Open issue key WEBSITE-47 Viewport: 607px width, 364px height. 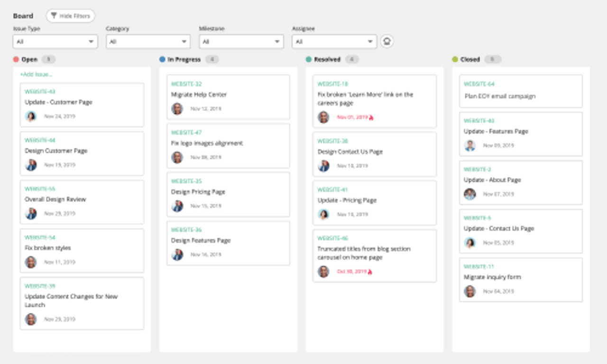(186, 133)
